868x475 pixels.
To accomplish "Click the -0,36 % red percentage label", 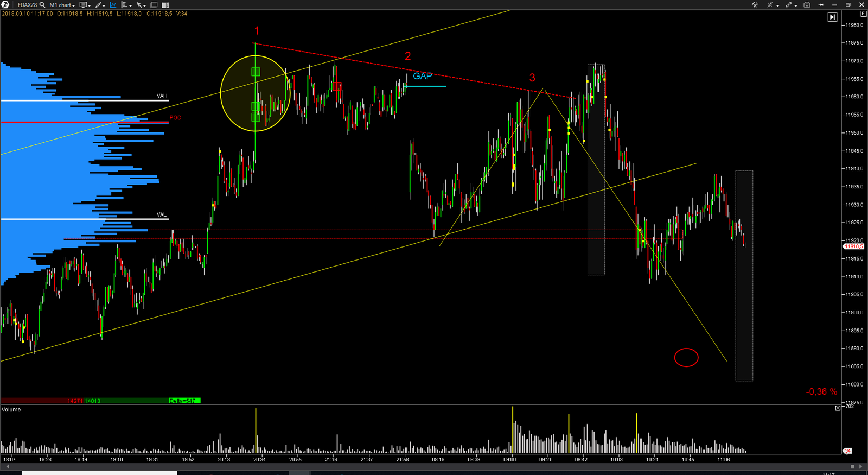I will pos(821,392).
